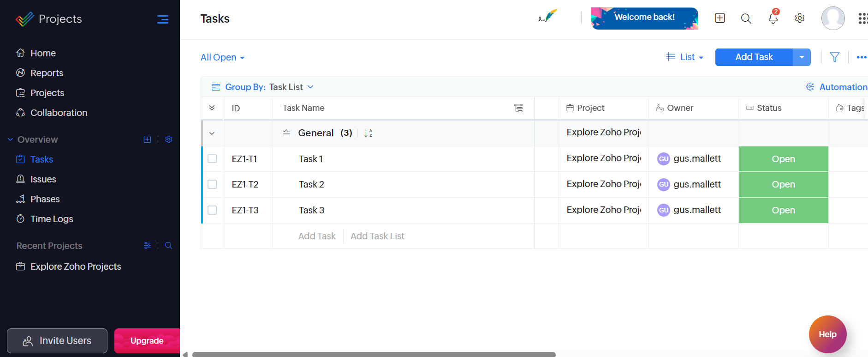Screen dimensions: 868x357
Task: Tick the checkbox for task EZ1-T1
Action: 212,158
